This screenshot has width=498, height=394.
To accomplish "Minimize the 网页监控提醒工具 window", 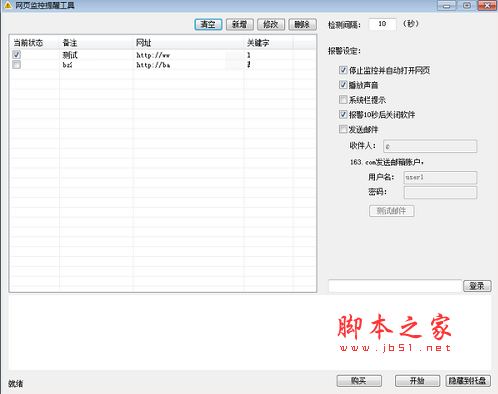I will [447, 6].
